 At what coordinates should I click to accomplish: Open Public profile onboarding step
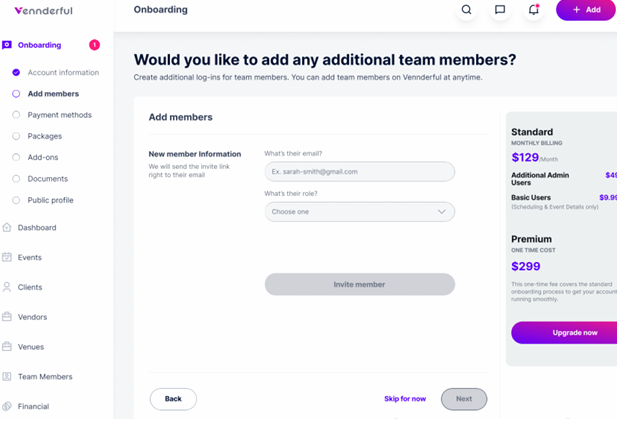(50, 200)
